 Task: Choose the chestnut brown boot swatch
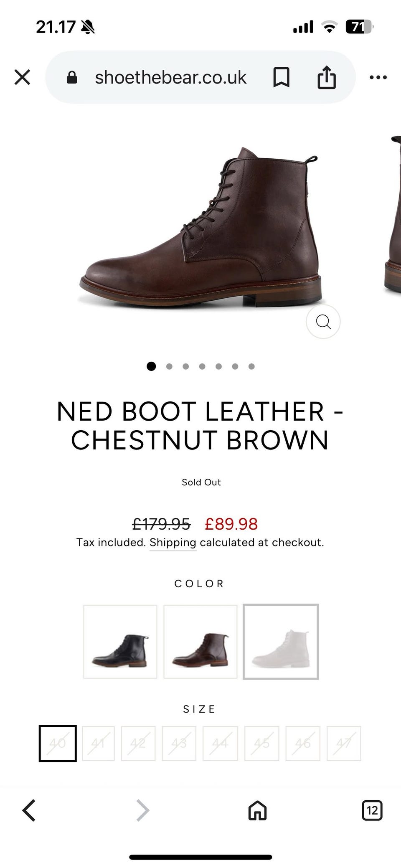pos(200,642)
